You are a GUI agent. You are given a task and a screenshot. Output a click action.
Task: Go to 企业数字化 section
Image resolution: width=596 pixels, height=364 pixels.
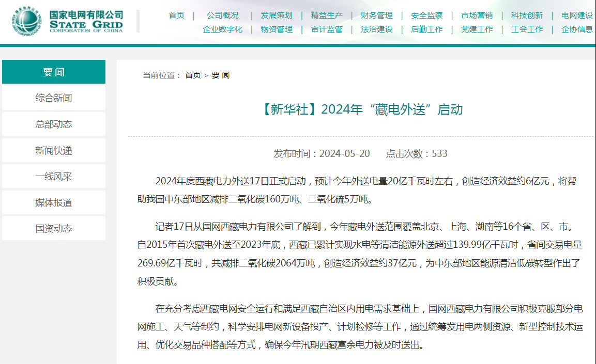(222, 29)
